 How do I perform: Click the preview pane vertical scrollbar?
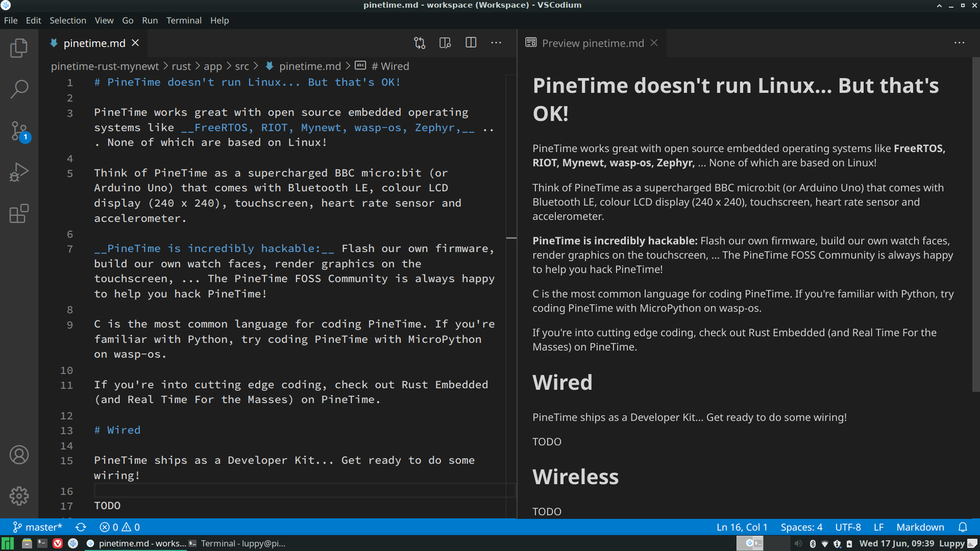[x=975, y=224]
